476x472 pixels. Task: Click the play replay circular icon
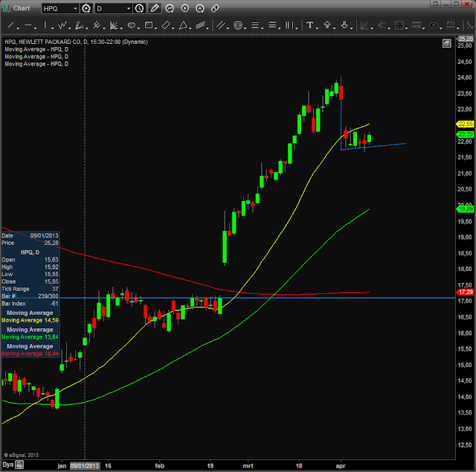(185, 8)
